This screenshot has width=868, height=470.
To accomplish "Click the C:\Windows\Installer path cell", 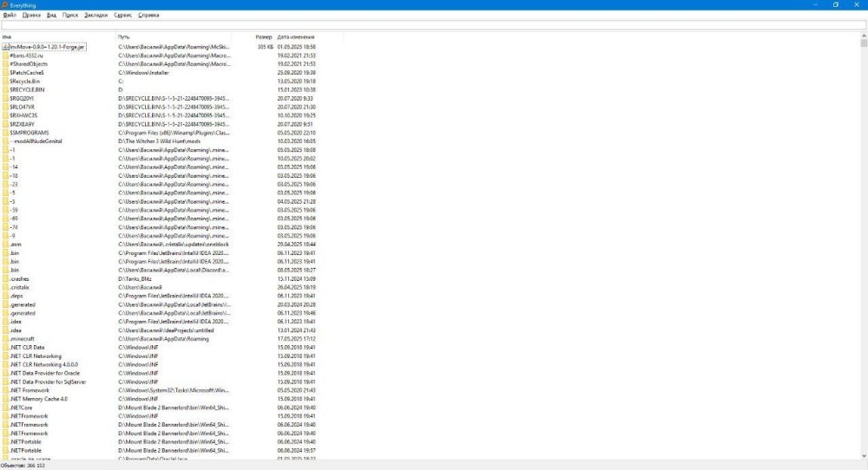I will (143, 73).
